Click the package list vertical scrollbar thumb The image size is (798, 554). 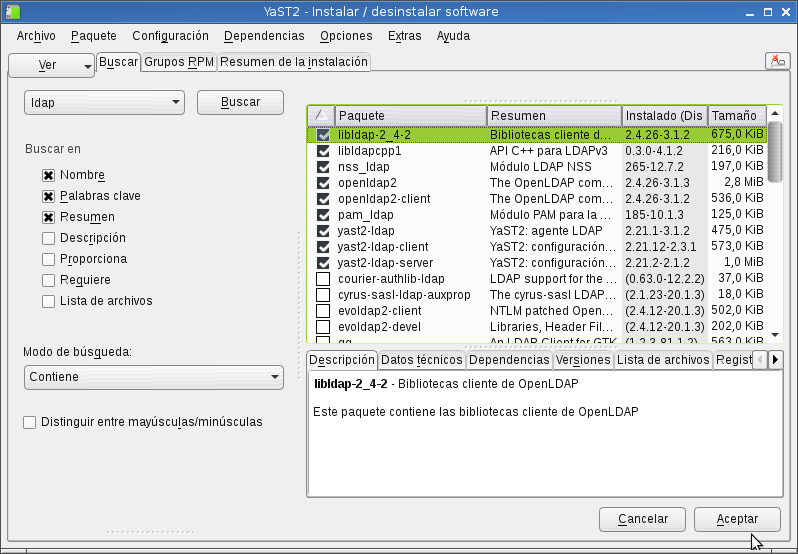[775, 152]
